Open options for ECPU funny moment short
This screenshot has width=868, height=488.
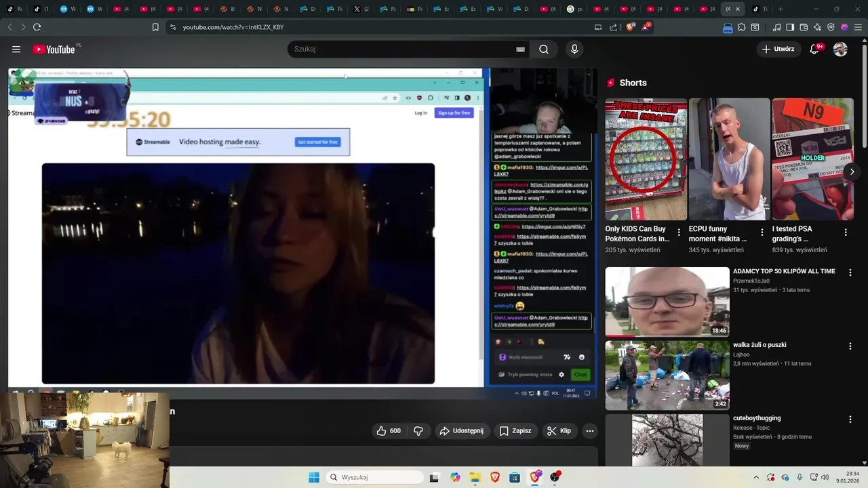(x=762, y=232)
